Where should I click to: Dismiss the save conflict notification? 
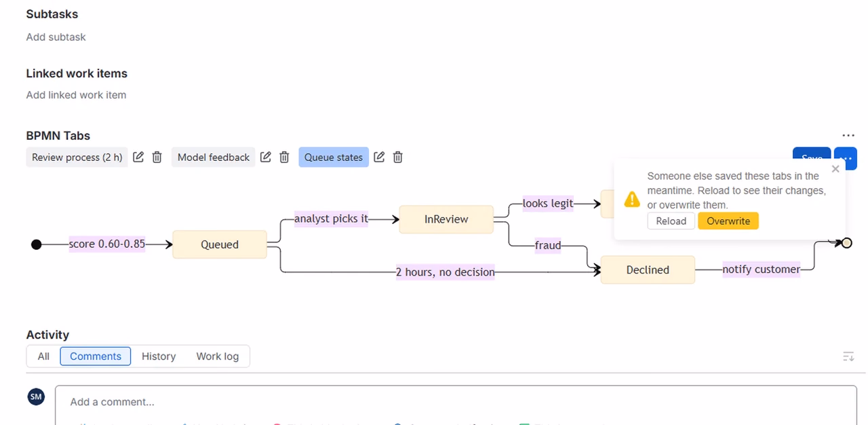[x=835, y=169]
